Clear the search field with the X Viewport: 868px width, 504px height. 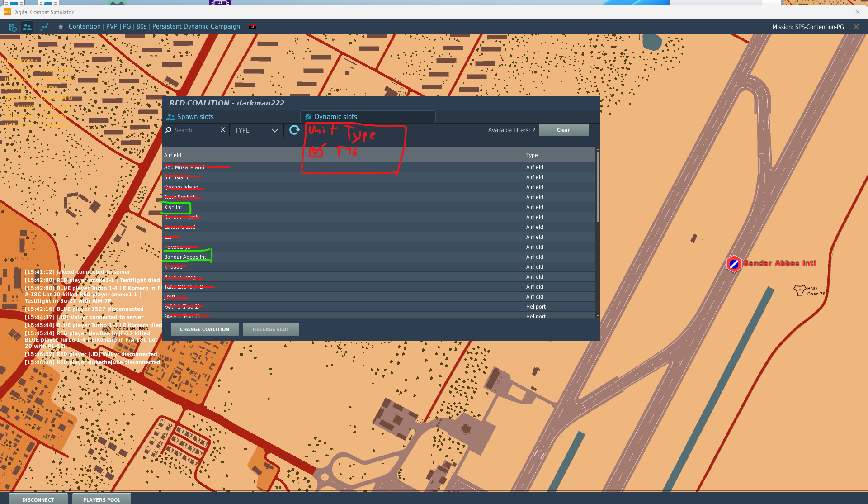pyautogui.click(x=222, y=130)
